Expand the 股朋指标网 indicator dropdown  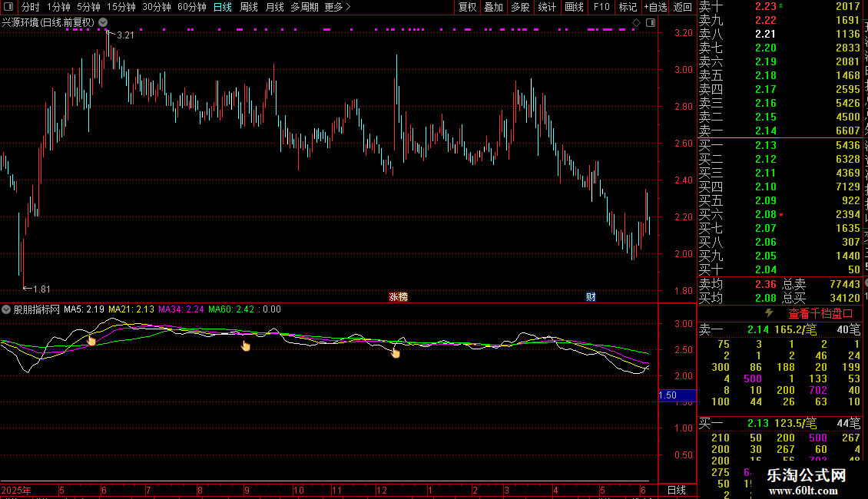6,309
